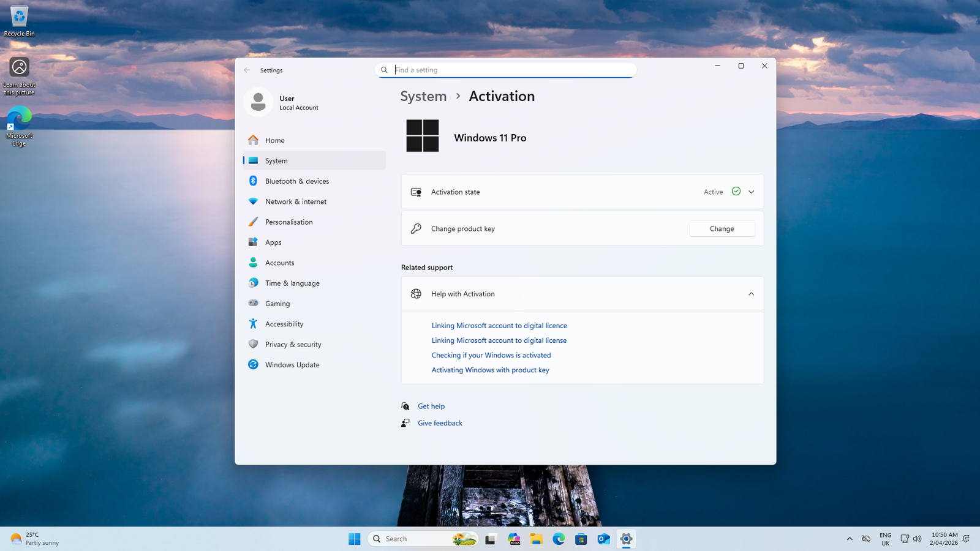Show hidden icons in system tray
Screen dimensions: 980x551
click(850, 539)
